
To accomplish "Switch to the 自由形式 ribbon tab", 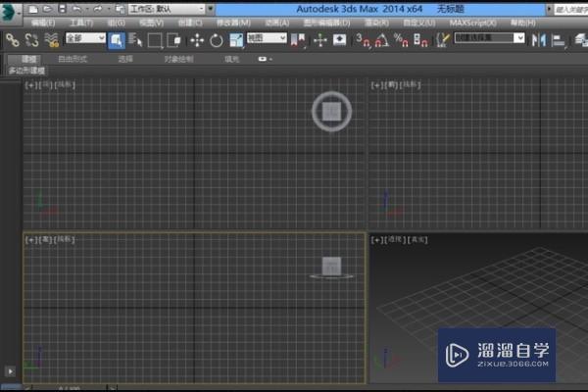I will [x=74, y=59].
